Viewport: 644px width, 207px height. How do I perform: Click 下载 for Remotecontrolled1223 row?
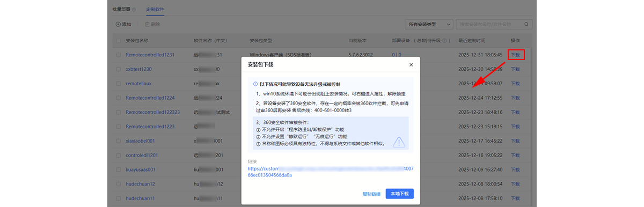pos(515,127)
